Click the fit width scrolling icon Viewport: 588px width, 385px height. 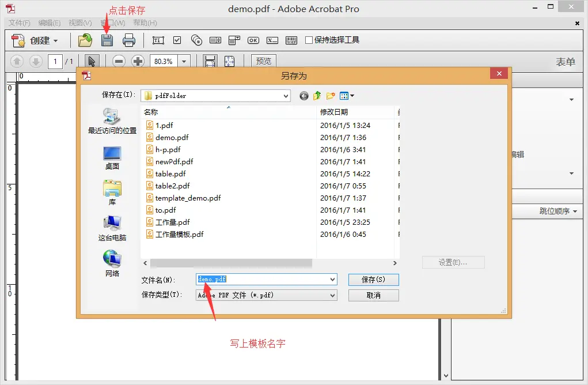point(210,61)
